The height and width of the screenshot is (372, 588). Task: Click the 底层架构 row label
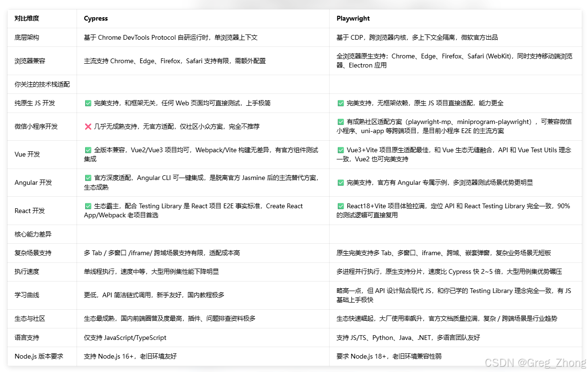pyautogui.click(x=27, y=37)
